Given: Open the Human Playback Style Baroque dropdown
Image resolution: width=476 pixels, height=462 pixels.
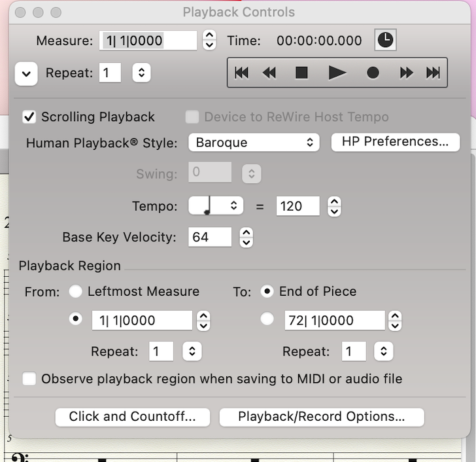Looking at the screenshot, I should [x=253, y=142].
